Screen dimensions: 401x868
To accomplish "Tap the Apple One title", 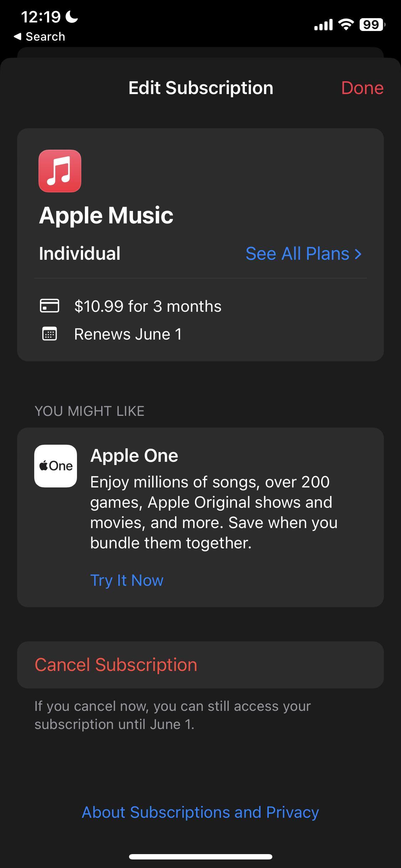I will 134,455.
